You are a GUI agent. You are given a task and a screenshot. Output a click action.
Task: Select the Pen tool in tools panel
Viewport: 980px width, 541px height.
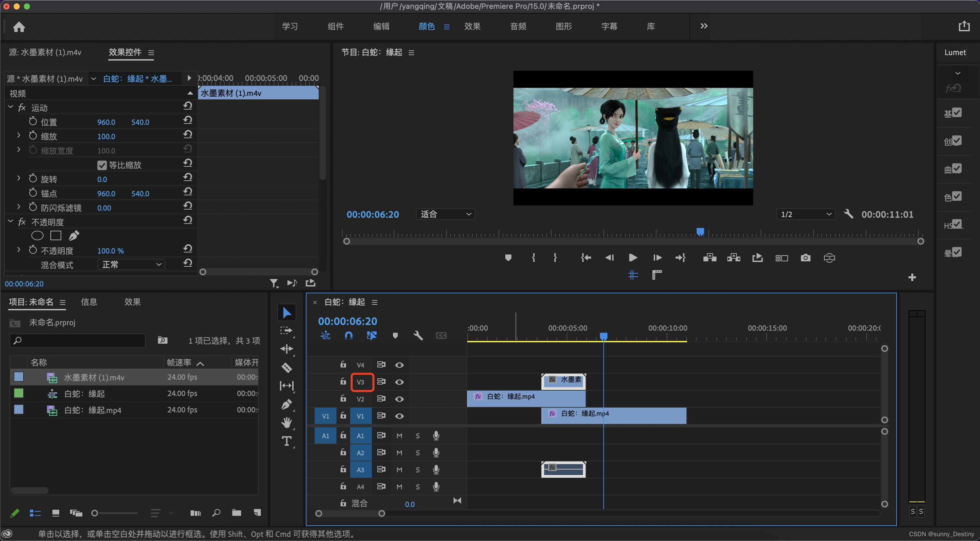(x=287, y=404)
